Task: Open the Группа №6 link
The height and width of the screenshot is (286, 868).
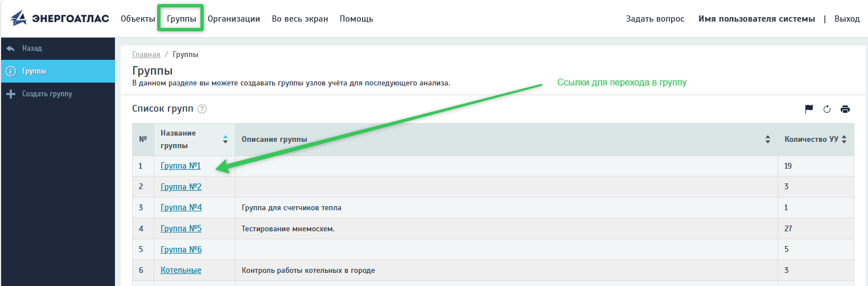Action: point(181,250)
